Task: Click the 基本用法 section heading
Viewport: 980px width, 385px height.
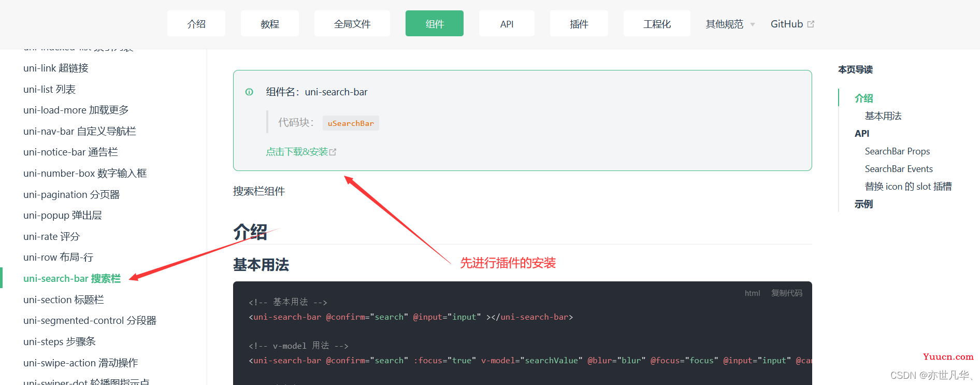Action: 261,265
